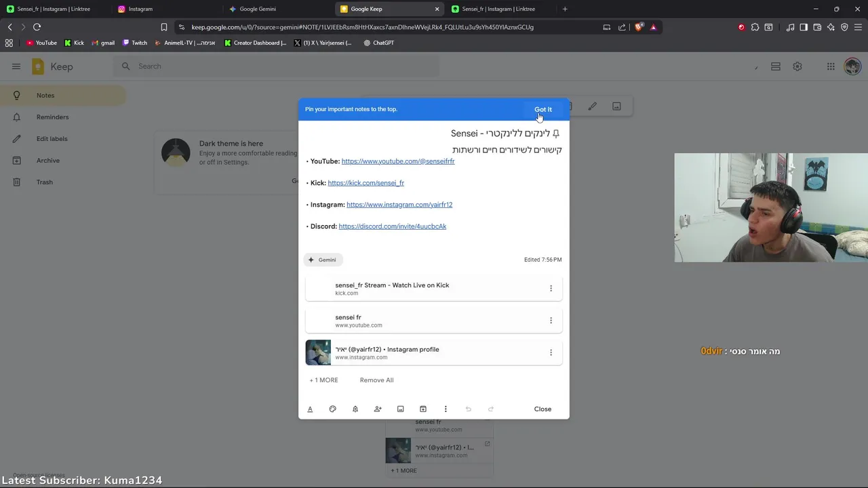
Task: Switch to list view layout icon
Action: [776, 66]
